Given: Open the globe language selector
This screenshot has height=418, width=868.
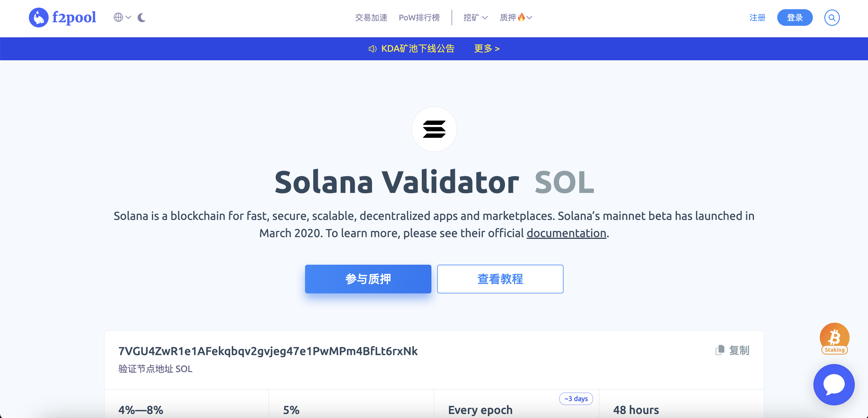Looking at the screenshot, I should [x=122, y=18].
